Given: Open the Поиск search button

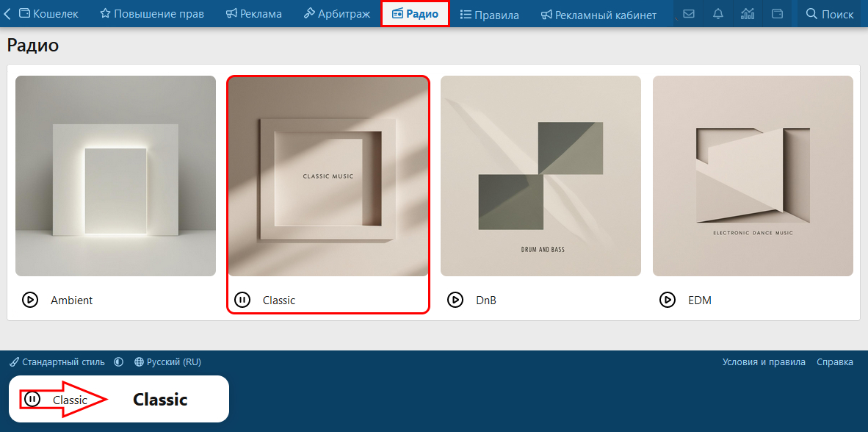Looking at the screenshot, I should (830, 14).
